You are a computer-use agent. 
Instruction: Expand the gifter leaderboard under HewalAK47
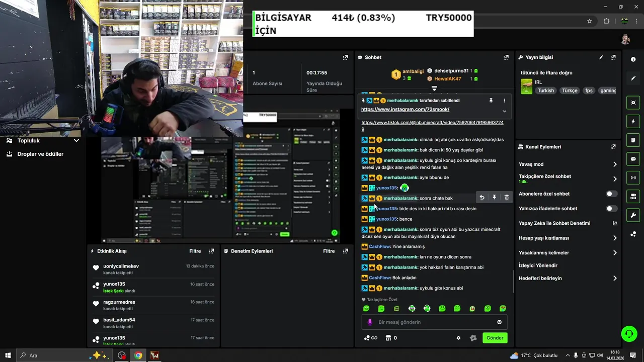pyautogui.click(x=434, y=88)
